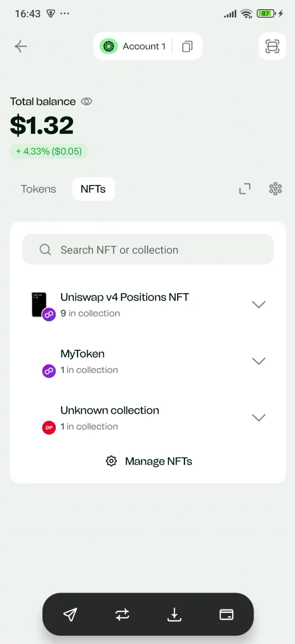Screen dimensions: 295x644
Task: Tap the send paper plane icon
Action: tap(70, 614)
